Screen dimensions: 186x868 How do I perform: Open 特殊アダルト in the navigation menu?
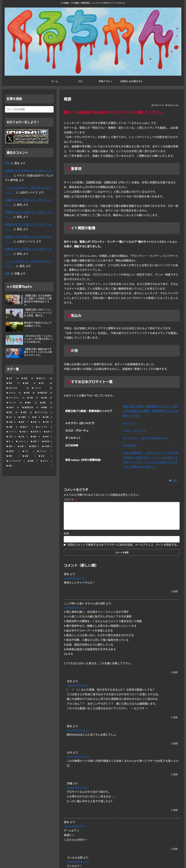coord(106,81)
